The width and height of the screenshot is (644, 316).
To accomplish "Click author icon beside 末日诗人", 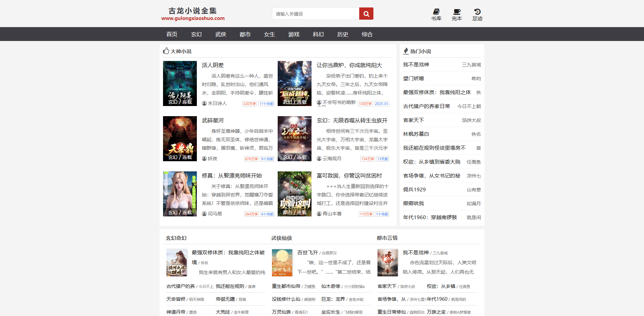I will tap(204, 104).
